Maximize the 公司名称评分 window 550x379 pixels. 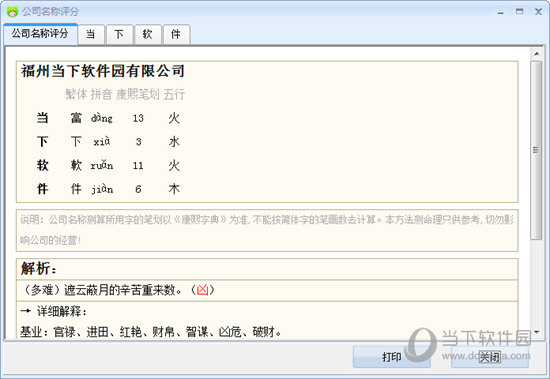click(519, 12)
